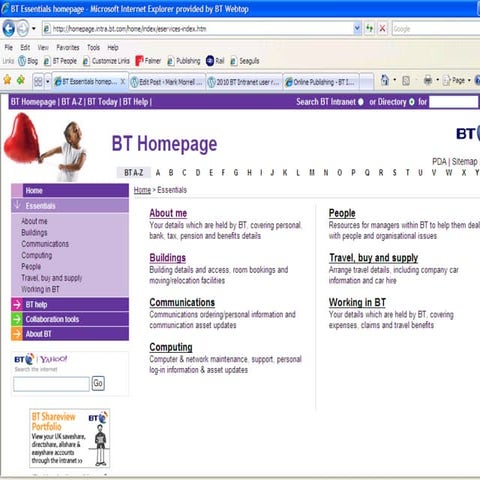Screen dimensions: 480x480
Task: Open the Rail favorite link
Action: pos(215,61)
